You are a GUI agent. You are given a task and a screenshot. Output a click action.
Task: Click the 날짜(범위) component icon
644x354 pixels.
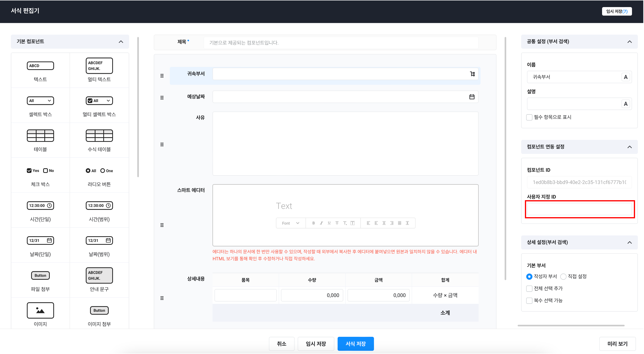pyautogui.click(x=99, y=240)
